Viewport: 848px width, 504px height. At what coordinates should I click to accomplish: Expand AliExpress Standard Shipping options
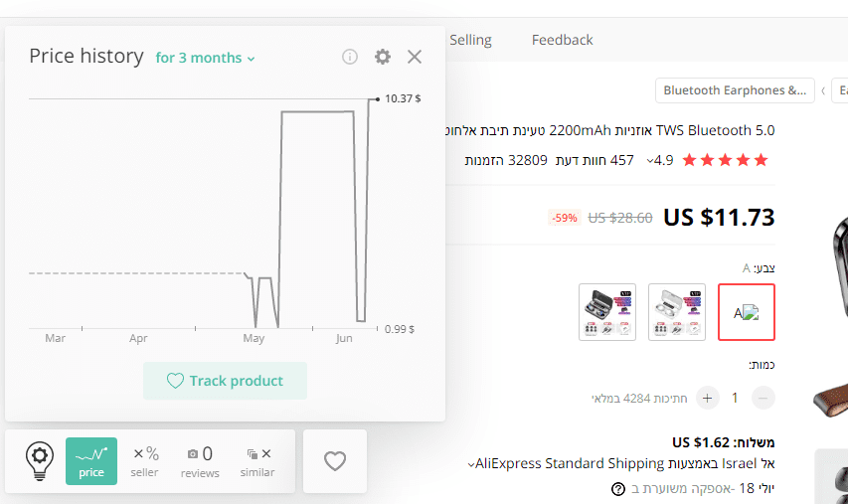coord(471,463)
